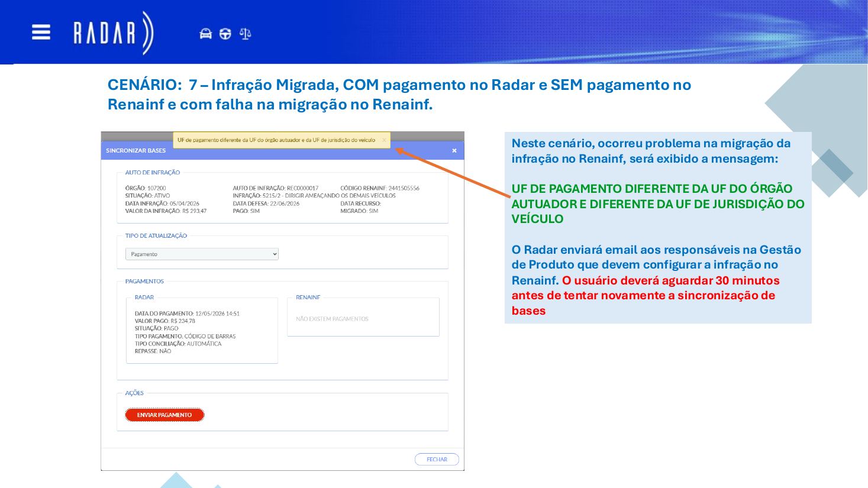Select the Auto de Infração section heading
The height and width of the screenshot is (488, 868).
(x=153, y=173)
